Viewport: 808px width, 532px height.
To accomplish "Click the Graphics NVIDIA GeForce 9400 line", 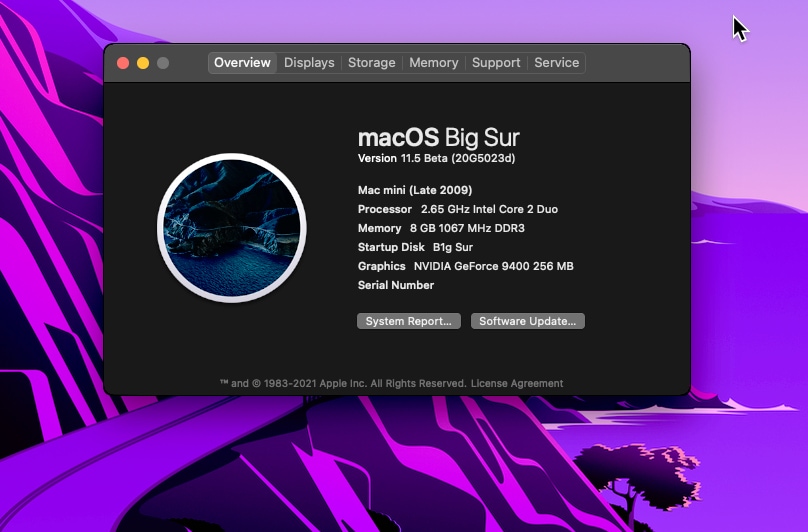I will point(465,267).
